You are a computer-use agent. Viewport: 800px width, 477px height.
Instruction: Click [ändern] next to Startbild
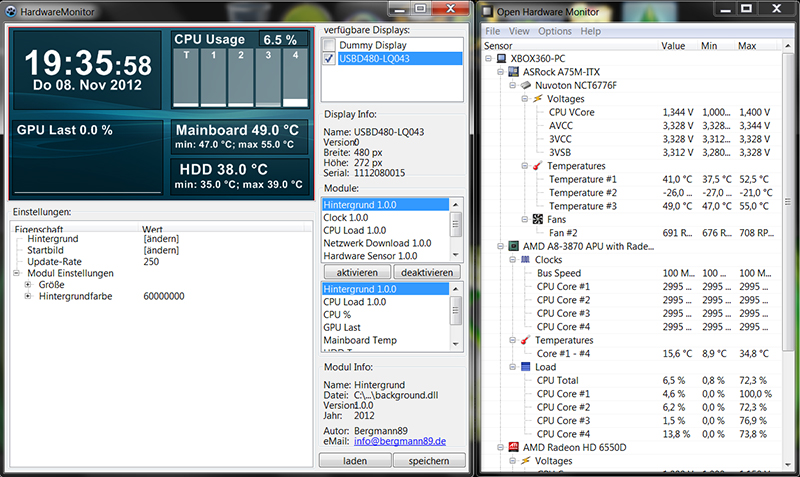pyautogui.click(x=161, y=250)
